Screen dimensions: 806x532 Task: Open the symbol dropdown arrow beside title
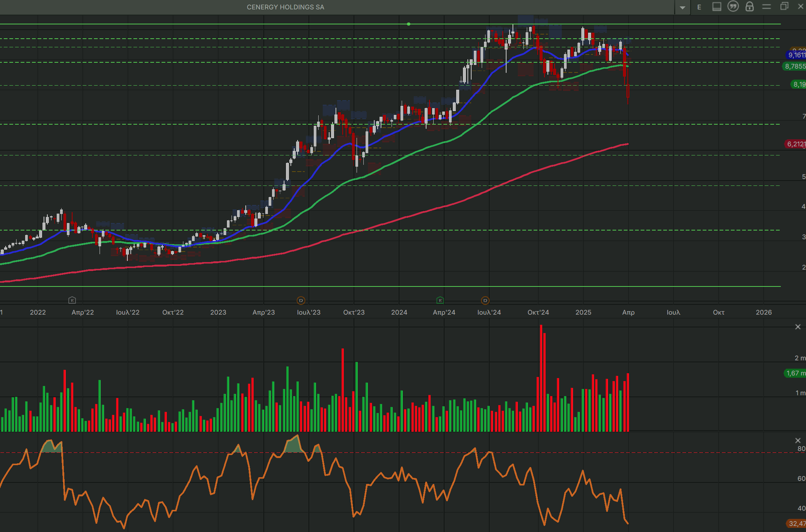click(x=682, y=8)
